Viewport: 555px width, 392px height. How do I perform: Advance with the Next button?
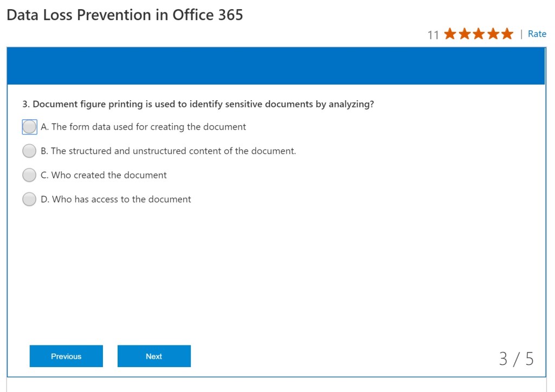(154, 356)
